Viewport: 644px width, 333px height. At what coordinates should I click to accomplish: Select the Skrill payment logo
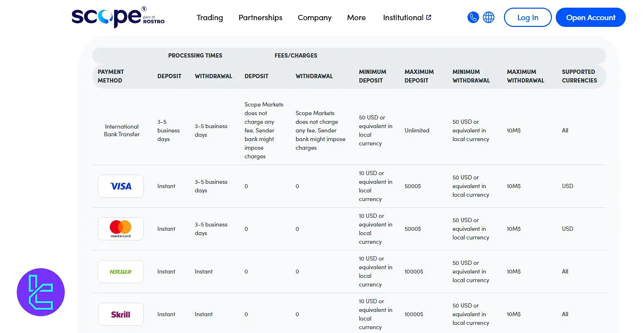tap(120, 314)
